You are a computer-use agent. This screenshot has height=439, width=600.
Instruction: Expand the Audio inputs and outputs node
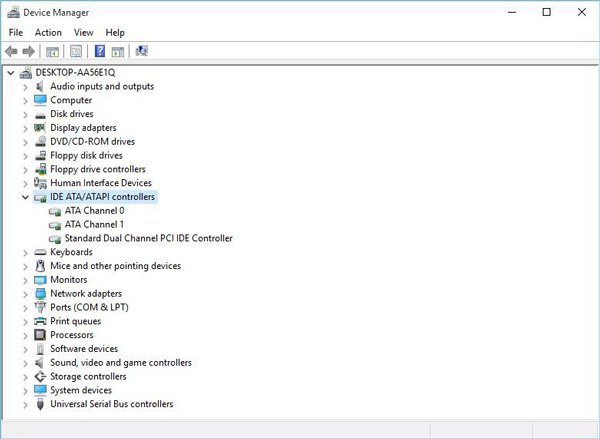point(25,87)
